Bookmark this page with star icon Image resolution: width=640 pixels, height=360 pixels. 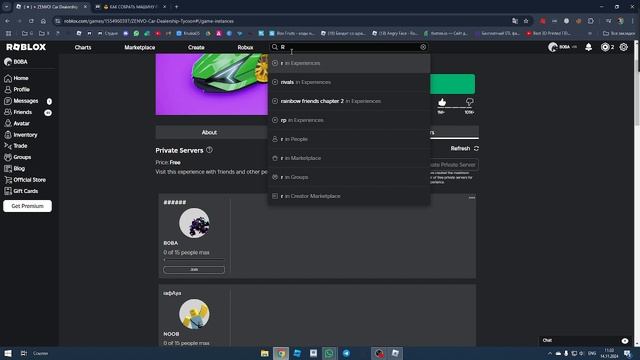tap(526, 21)
